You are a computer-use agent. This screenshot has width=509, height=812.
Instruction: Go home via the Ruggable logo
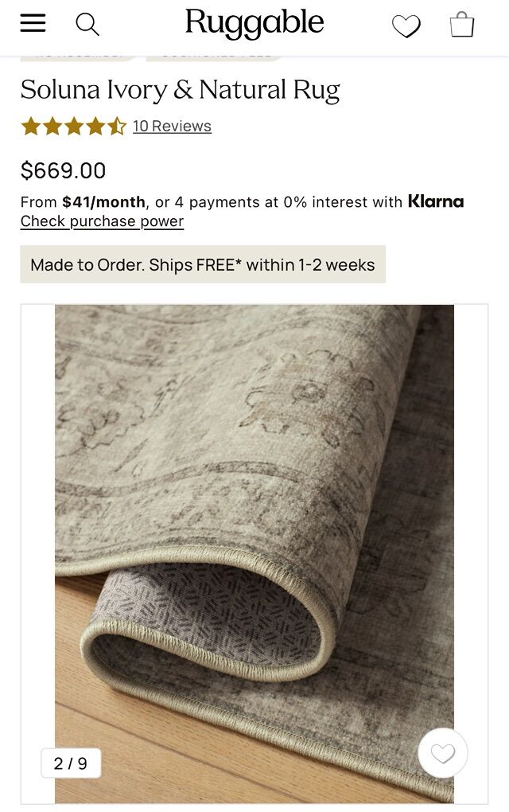click(254, 24)
